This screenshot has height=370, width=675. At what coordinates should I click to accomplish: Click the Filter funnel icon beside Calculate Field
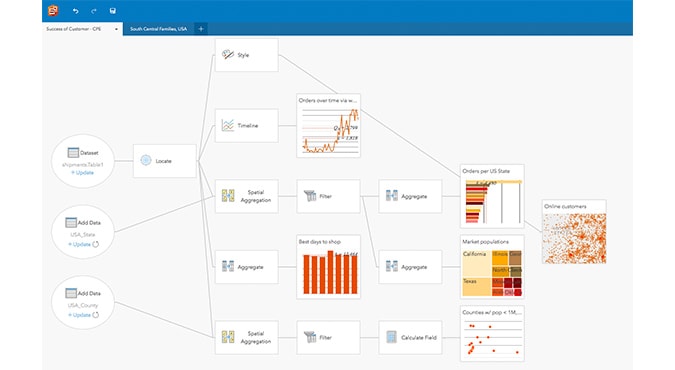pos(310,337)
